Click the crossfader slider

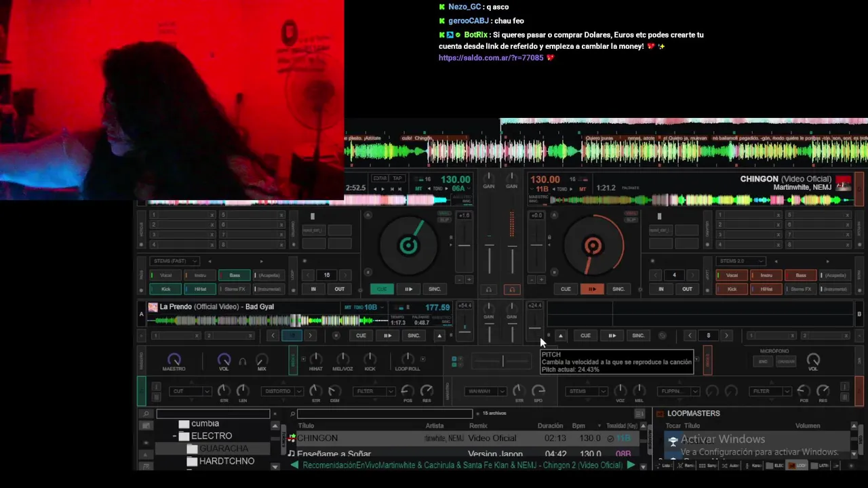502,361
